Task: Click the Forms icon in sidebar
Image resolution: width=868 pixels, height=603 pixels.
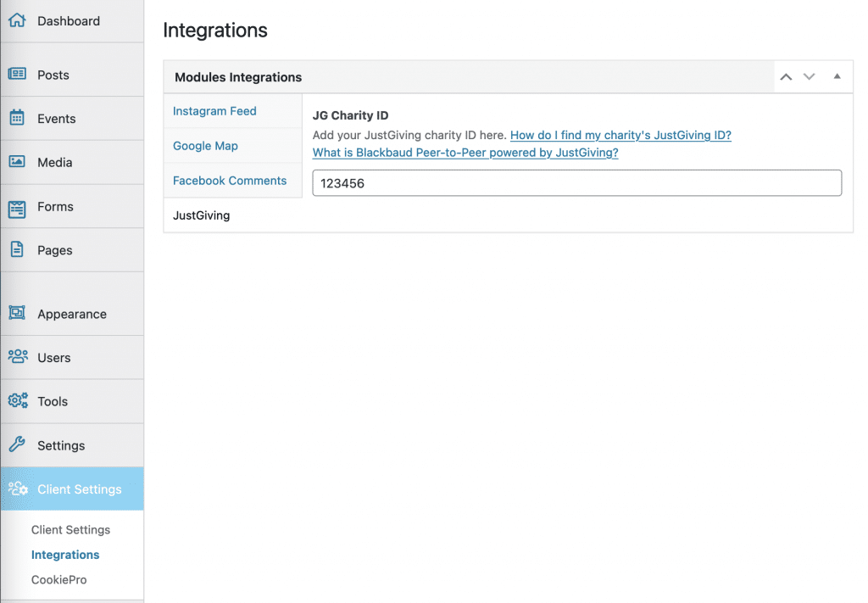Action: tap(17, 209)
